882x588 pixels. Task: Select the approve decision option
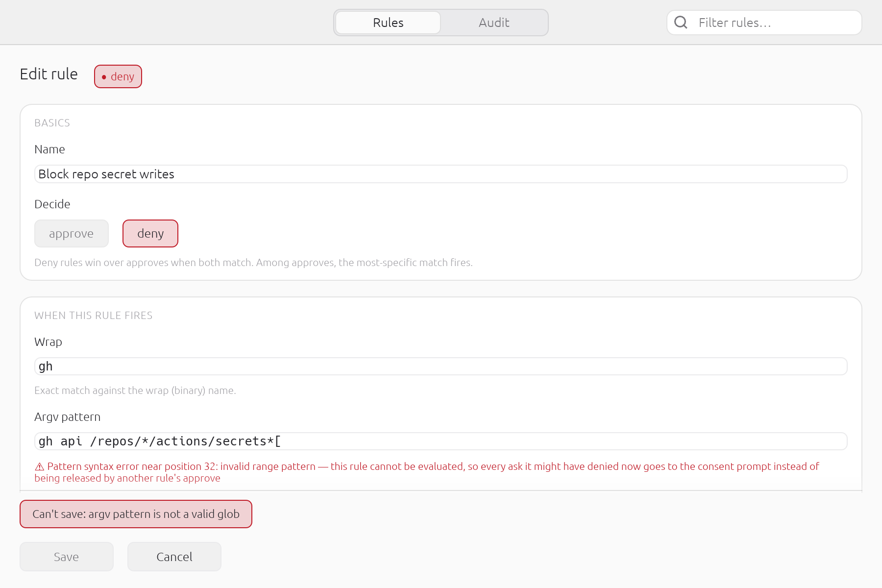coord(72,234)
